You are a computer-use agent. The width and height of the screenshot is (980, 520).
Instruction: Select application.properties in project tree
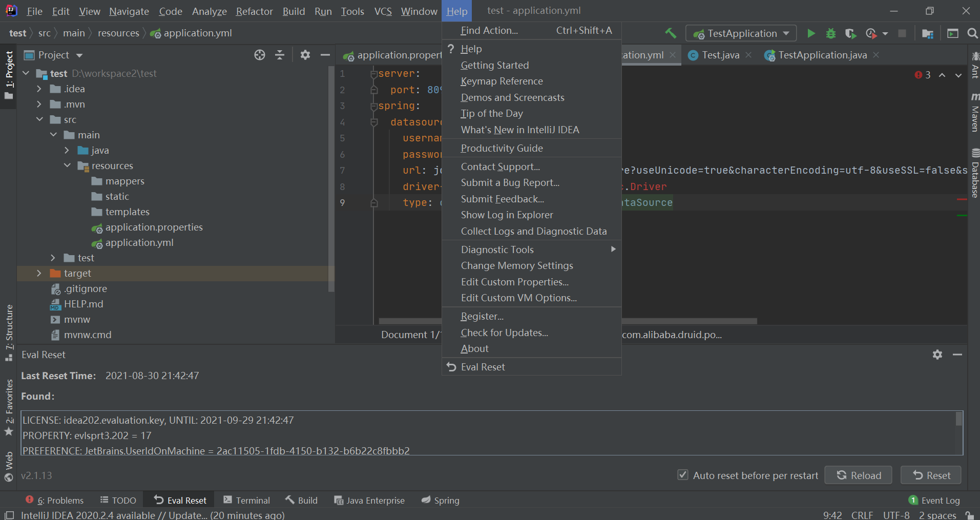pyautogui.click(x=154, y=227)
